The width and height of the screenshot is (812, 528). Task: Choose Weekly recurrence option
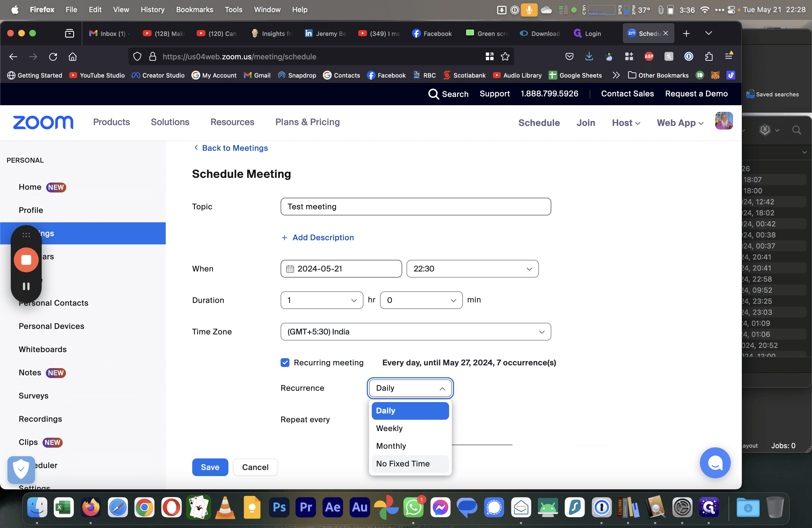tap(410, 428)
